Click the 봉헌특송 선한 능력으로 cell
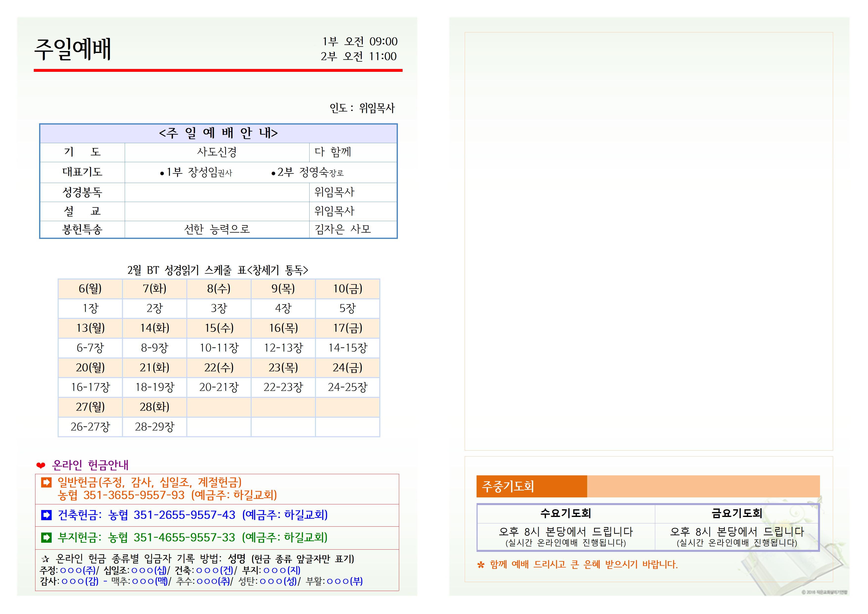 pos(217,229)
